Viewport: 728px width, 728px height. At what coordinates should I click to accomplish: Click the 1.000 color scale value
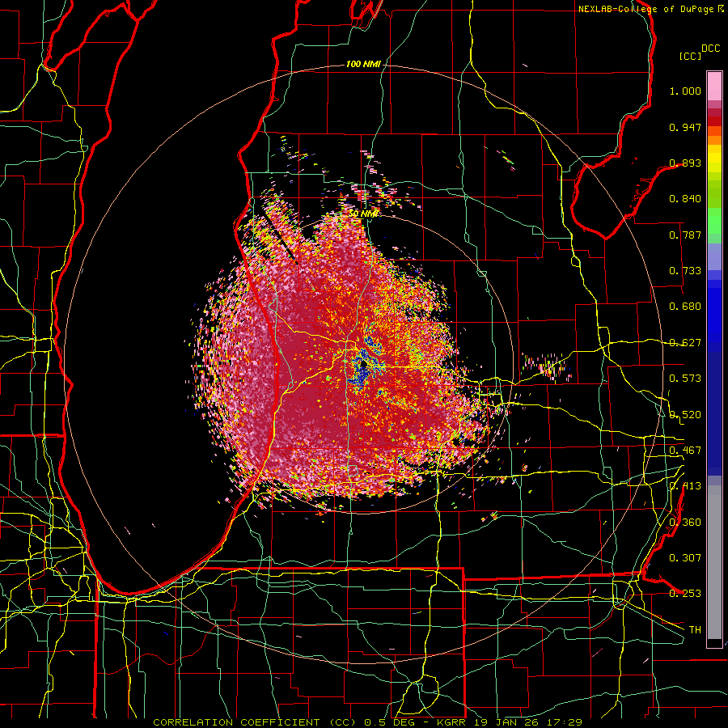pos(685,91)
